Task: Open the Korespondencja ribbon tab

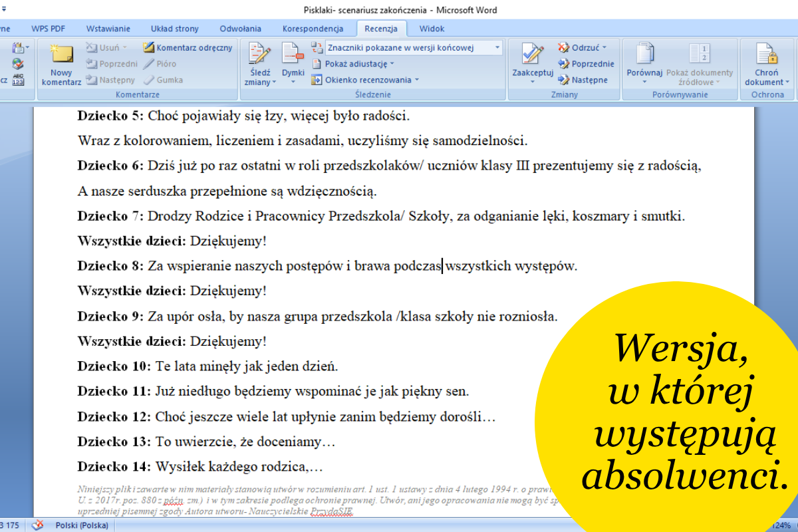Action: [313, 29]
